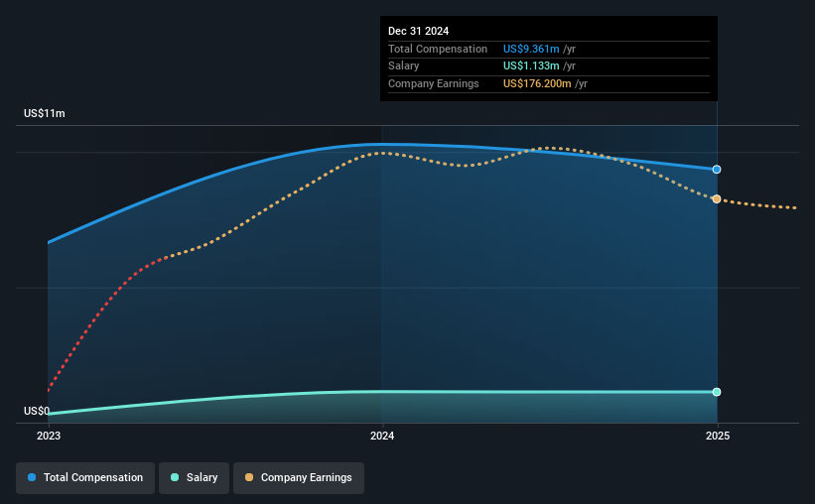Click the 2024 x-axis label
The image size is (815, 504).
(382, 436)
